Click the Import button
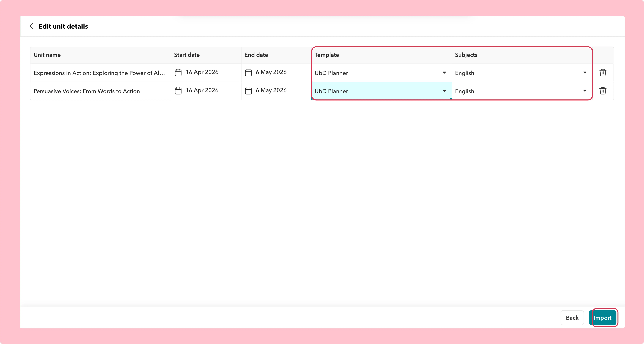 (603, 318)
